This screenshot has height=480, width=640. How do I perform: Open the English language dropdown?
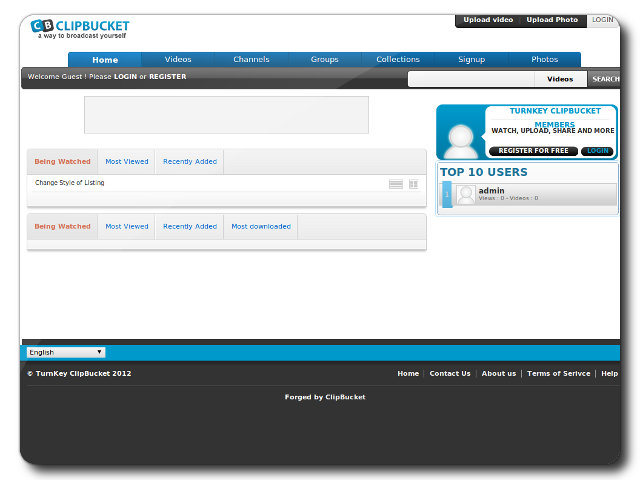pos(65,352)
